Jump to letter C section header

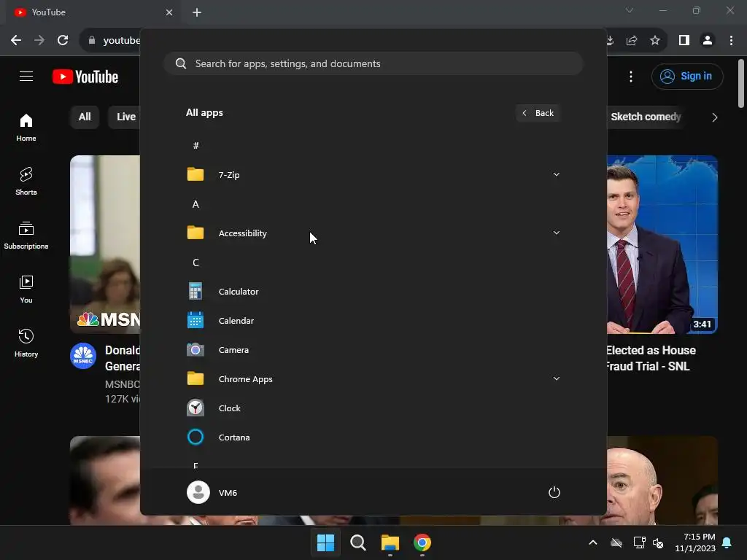(x=196, y=262)
